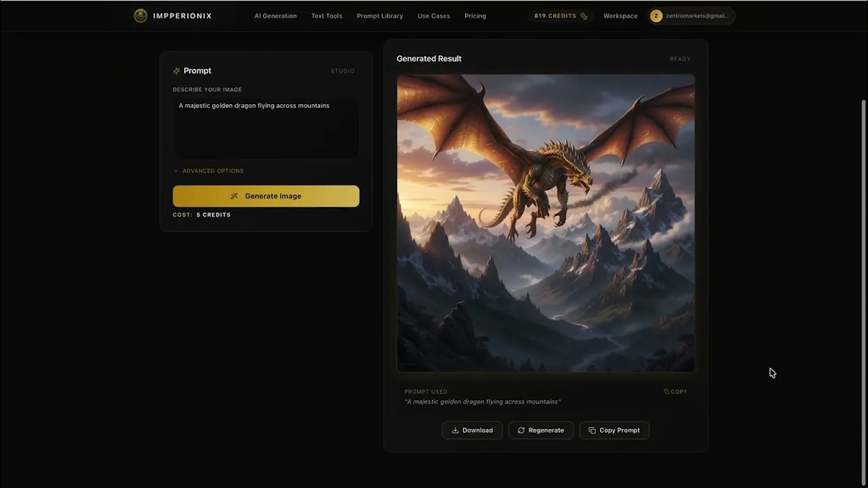Click the READY status label

pyautogui.click(x=680, y=59)
